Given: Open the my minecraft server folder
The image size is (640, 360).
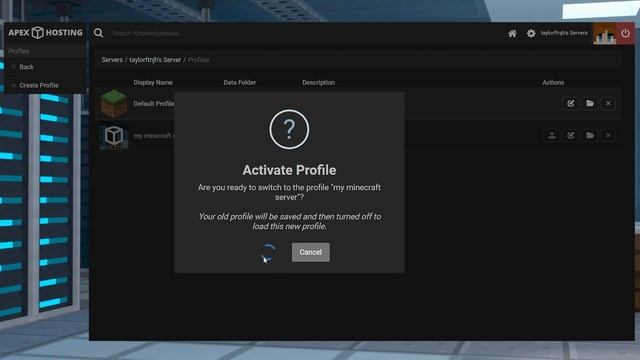Looking at the screenshot, I should pyautogui.click(x=590, y=136).
